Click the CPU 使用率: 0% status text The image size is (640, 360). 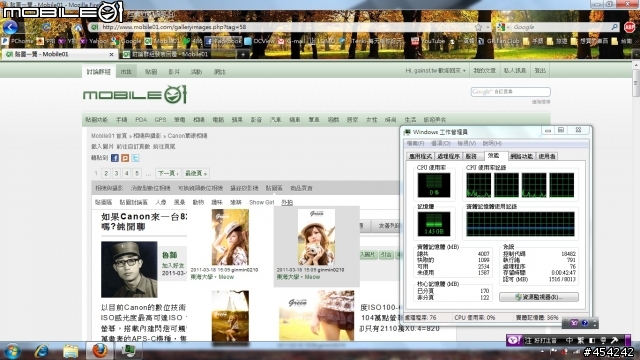tap(475, 318)
